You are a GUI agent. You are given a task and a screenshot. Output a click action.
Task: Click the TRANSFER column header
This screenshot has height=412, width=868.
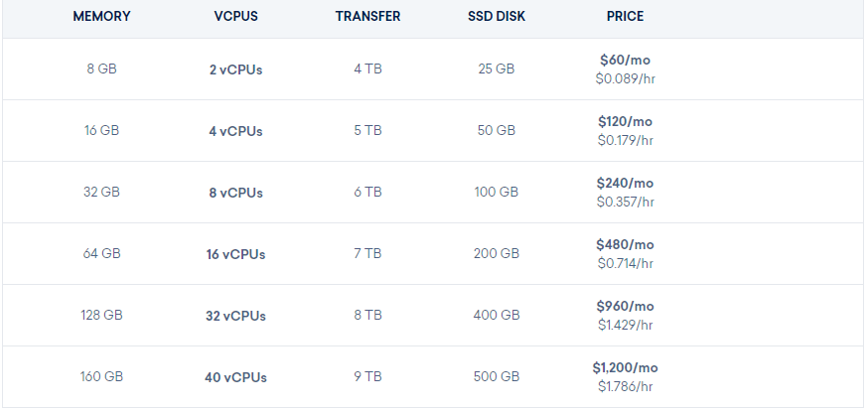[x=367, y=16]
